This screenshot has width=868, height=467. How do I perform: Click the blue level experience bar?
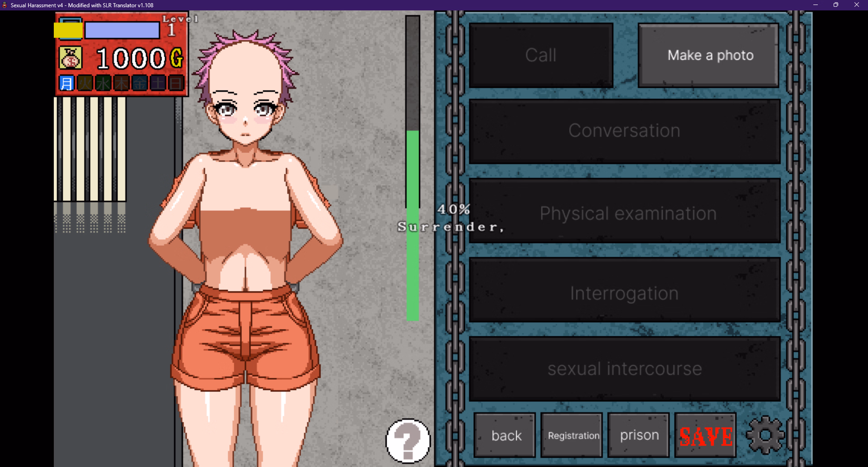tap(122, 31)
